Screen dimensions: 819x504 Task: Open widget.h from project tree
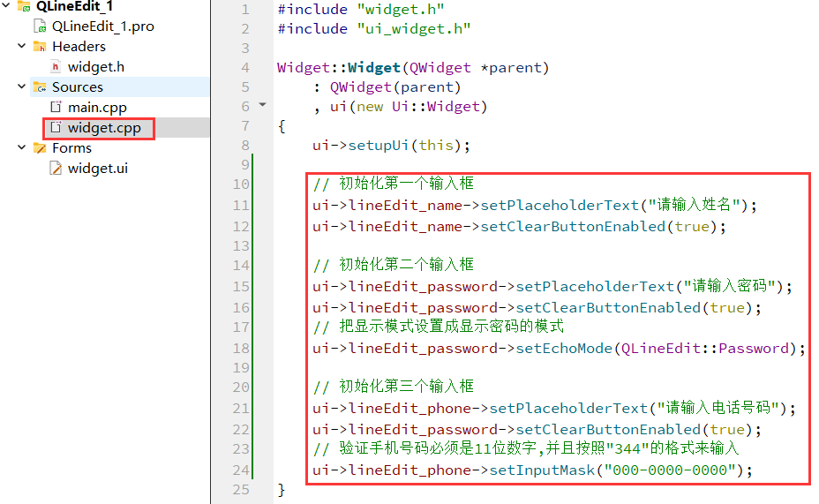96,67
